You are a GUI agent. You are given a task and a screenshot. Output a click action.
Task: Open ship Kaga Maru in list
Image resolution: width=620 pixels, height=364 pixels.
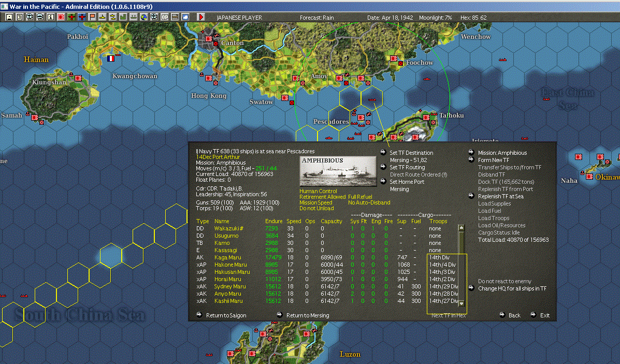[x=227, y=257]
